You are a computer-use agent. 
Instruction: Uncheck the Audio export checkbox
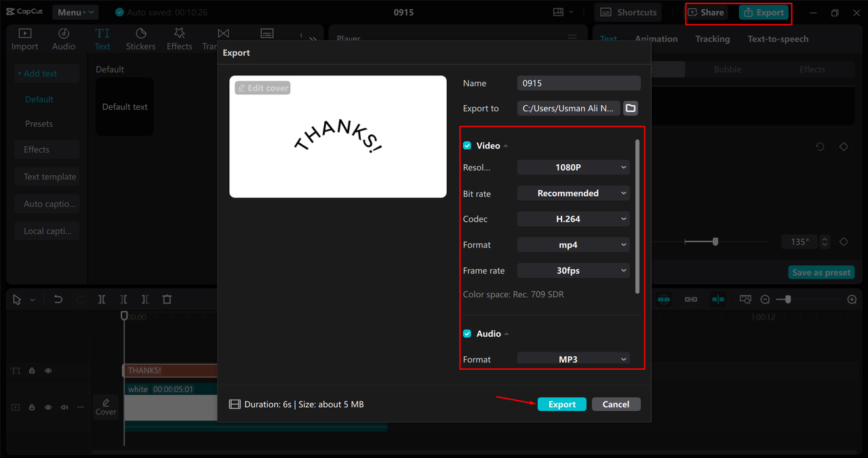tap(467, 334)
